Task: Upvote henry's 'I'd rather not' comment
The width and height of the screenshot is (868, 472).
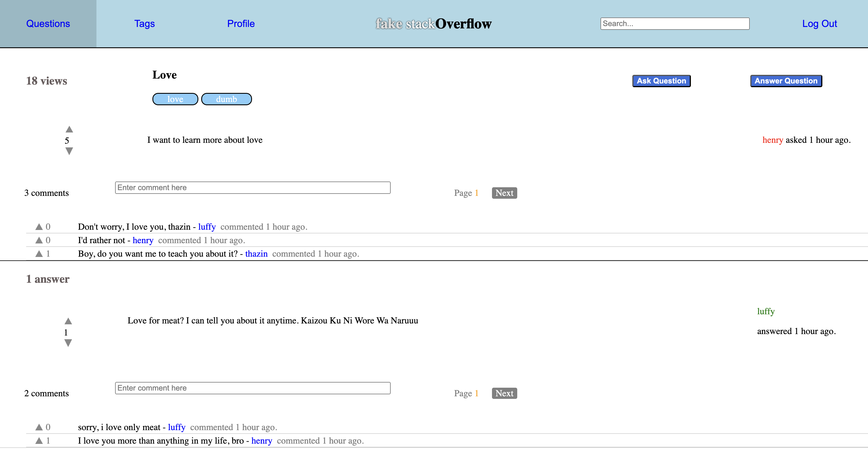Action: [x=39, y=240]
